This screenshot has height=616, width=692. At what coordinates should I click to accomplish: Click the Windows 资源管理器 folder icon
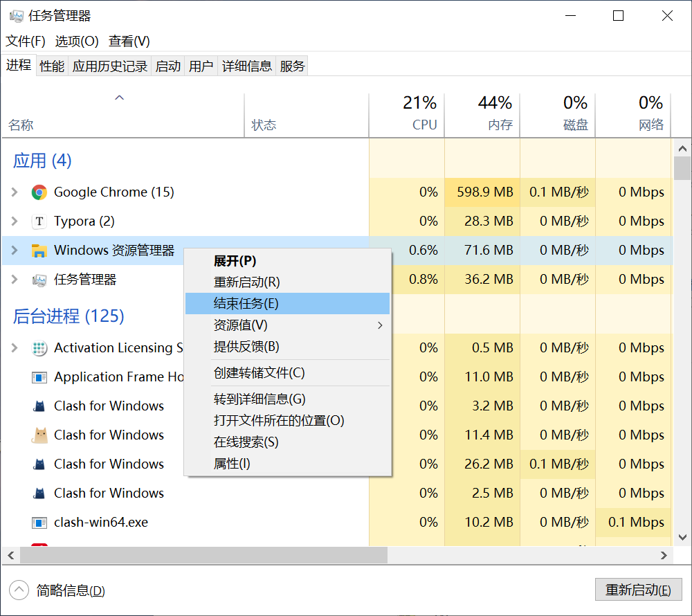coord(39,251)
